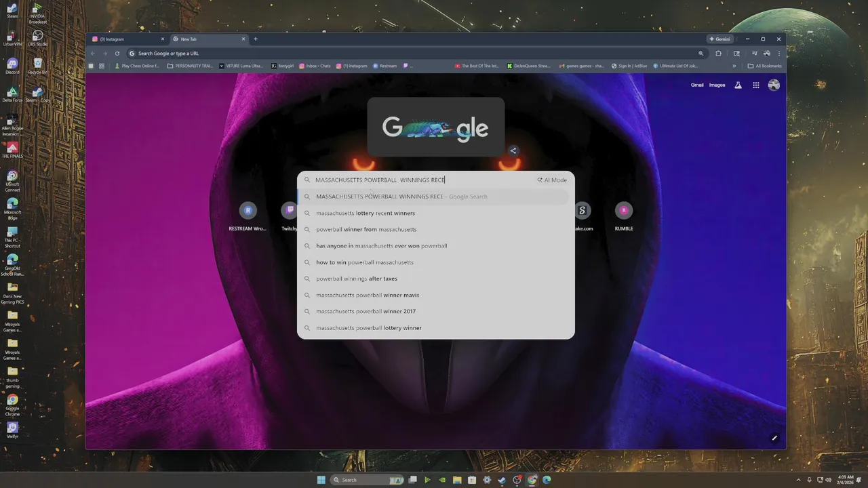868x488 pixels.
Task: Choose suggestion 'massachusetts powerball winner mavis'
Action: [436, 295]
